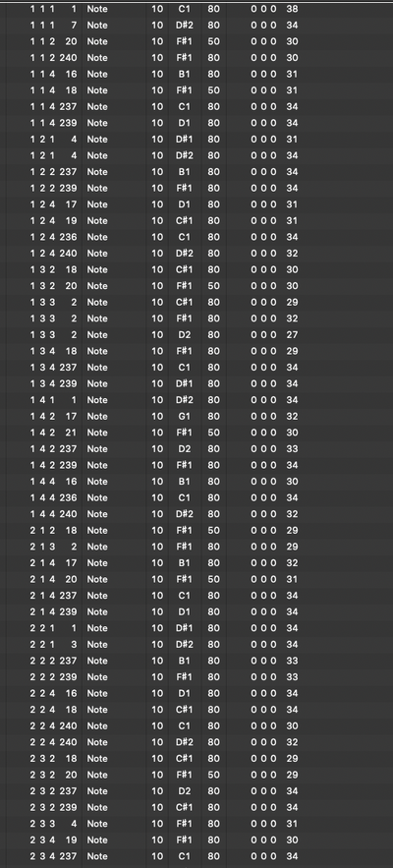The image size is (393, 868).
Task: Click the position field 1 4 1 1
Action: coord(54,400)
